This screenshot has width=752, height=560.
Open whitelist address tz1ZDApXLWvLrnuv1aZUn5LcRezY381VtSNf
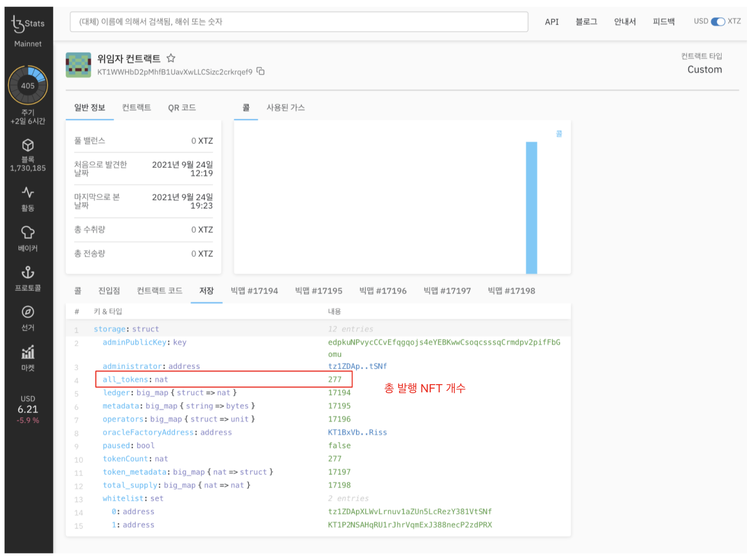coord(410,512)
